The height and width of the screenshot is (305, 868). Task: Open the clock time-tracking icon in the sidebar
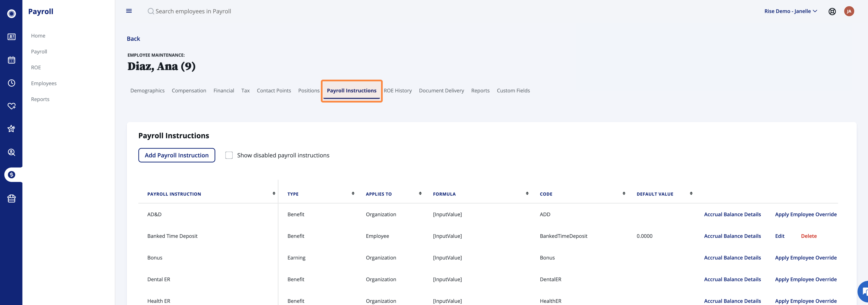click(x=11, y=83)
